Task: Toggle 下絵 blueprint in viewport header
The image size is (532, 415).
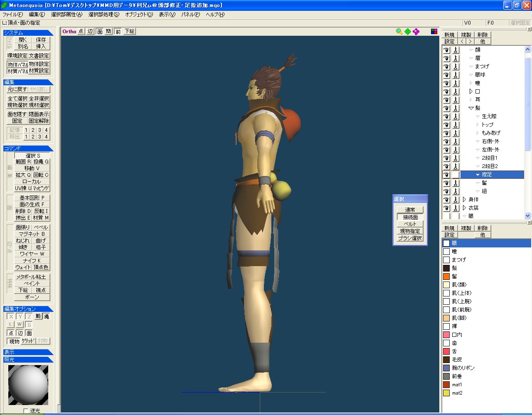Action: pyautogui.click(x=130, y=32)
